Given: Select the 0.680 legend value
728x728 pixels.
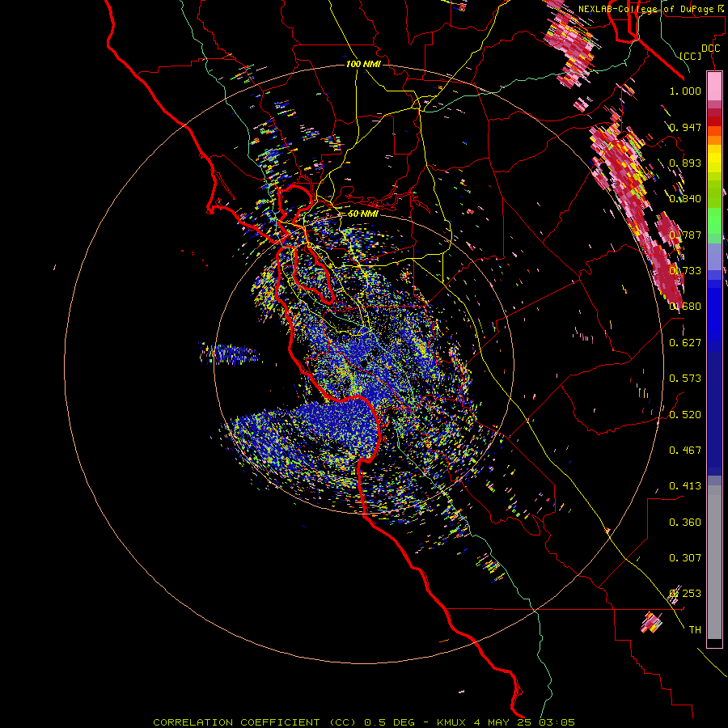Looking at the screenshot, I should point(685,307).
